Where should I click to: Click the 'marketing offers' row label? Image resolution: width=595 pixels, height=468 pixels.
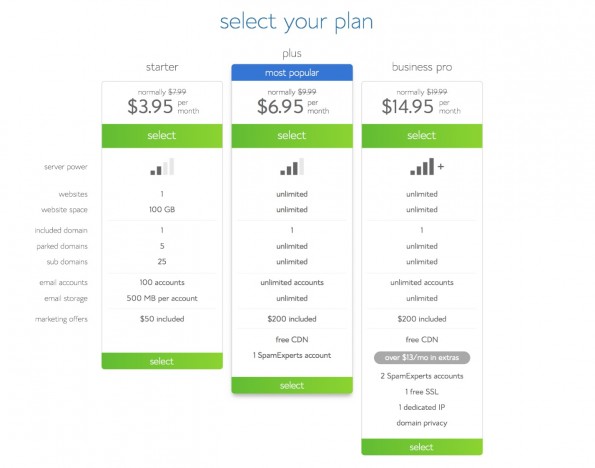click(x=61, y=319)
